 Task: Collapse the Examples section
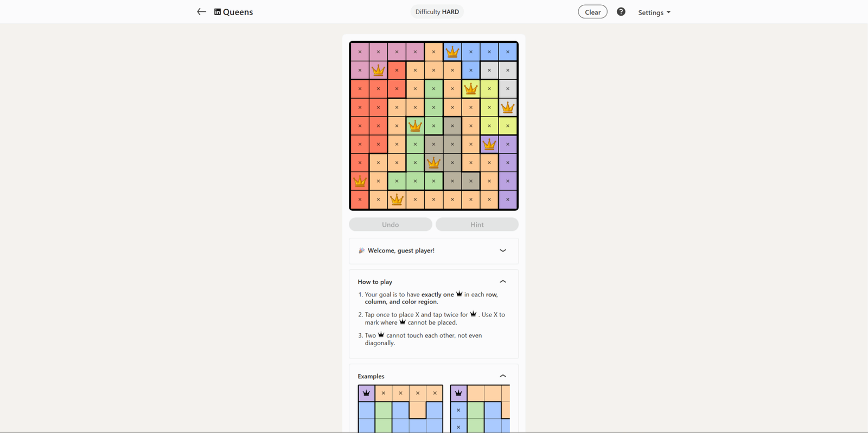click(x=502, y=376)
